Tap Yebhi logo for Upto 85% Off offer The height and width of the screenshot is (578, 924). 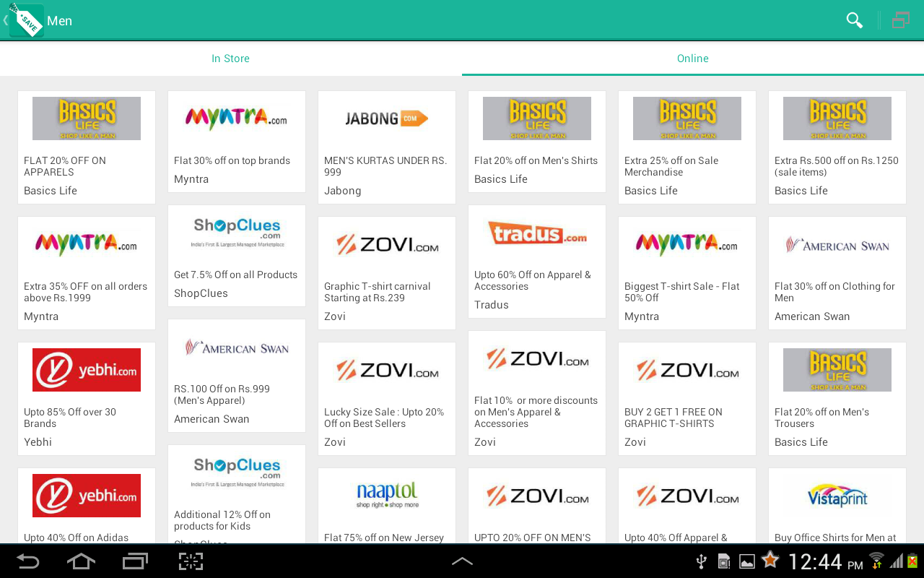click(87, 370)
